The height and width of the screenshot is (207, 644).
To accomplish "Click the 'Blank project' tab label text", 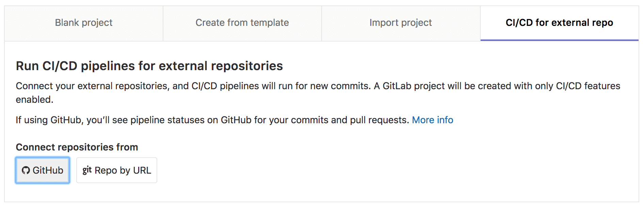I will click(x=84, y=22).
